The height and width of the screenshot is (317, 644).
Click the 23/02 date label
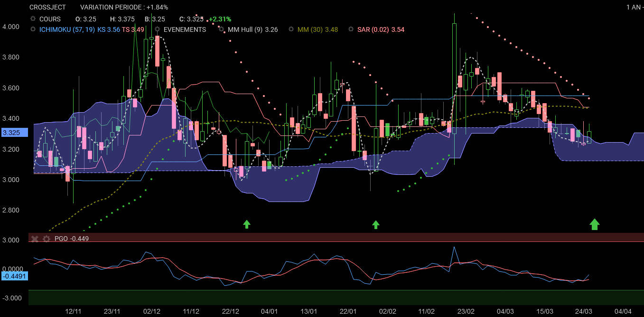click(466, 311)
